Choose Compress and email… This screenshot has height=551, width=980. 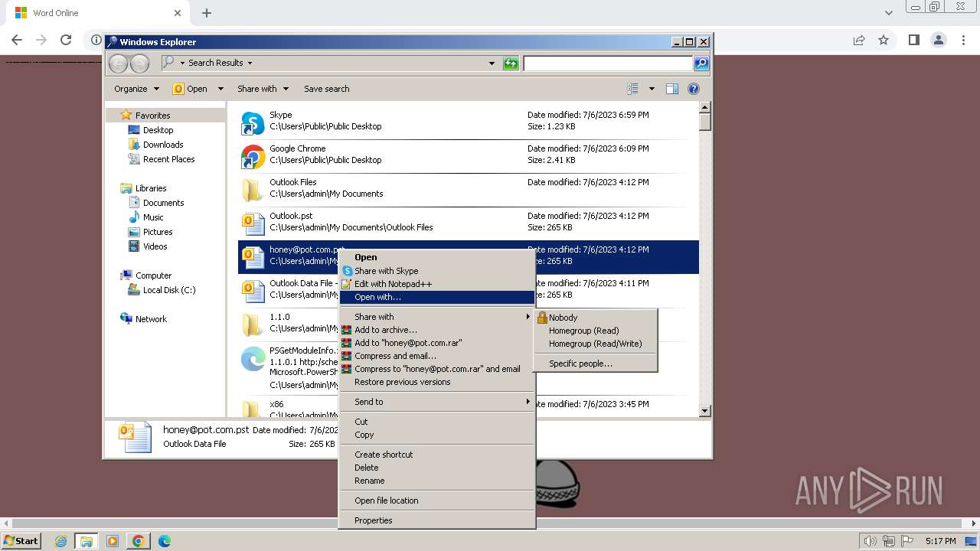(x=436, y=356)
